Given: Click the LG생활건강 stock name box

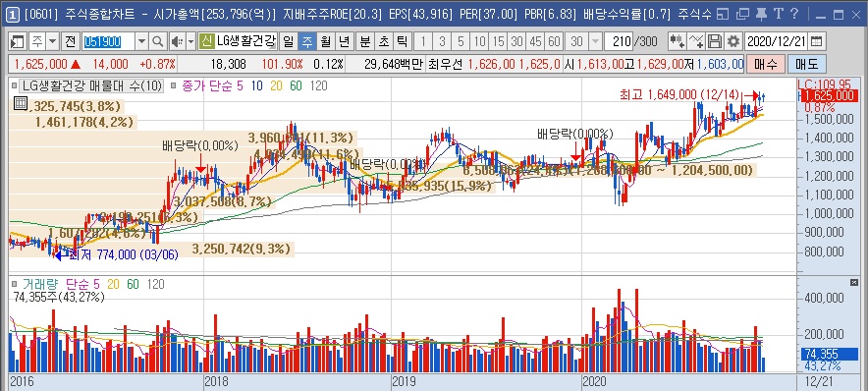Looking at the screenshot, I should pyautogui.click(x=245, y=41).
